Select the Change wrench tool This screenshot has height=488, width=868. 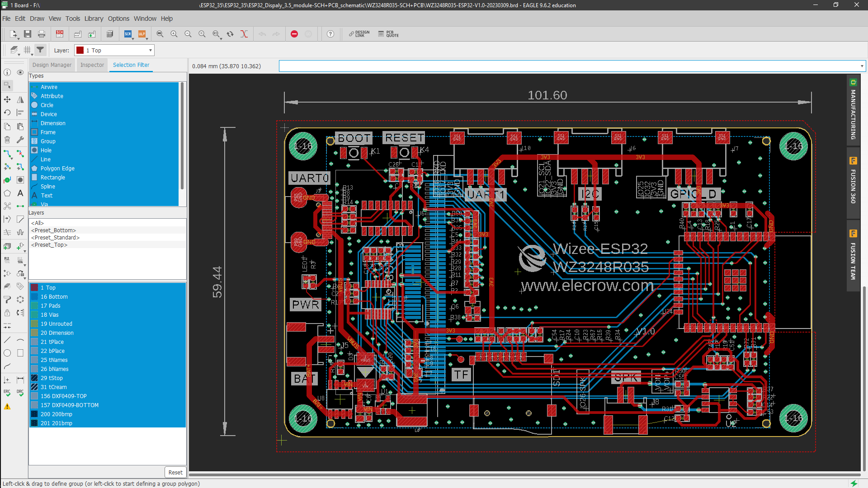[x=20, y=140]
